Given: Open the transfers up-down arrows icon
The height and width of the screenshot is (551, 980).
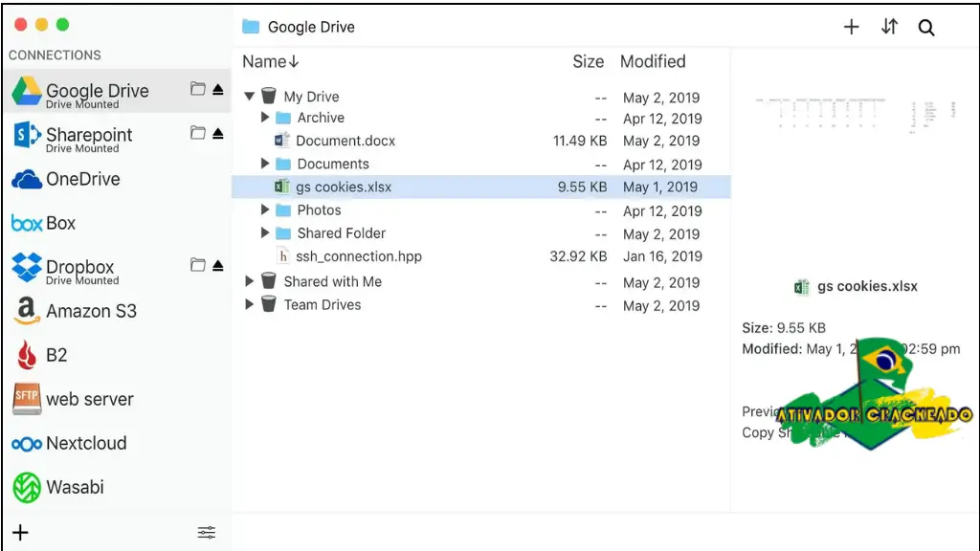Looking at the screenshot, I should tap(889, 27).
